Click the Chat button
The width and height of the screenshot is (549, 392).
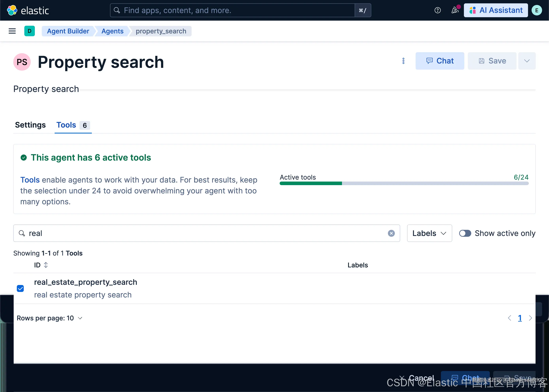click(440, 61)
